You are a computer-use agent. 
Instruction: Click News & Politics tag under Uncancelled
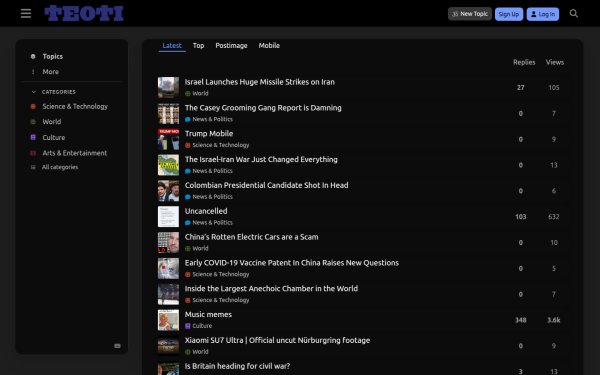coord(209,223)
